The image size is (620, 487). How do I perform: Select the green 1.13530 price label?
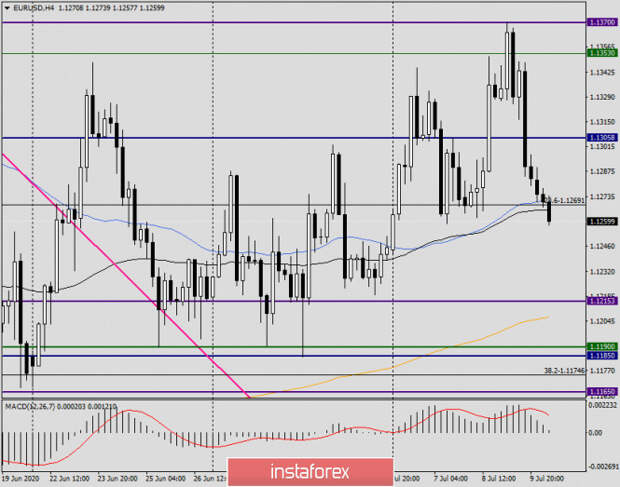point(602,53)
